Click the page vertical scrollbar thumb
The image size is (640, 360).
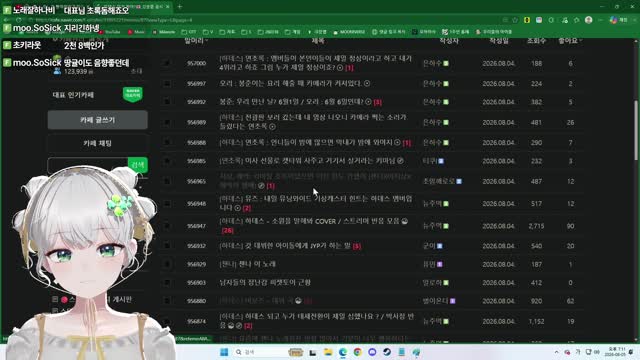tap(636, 131)
